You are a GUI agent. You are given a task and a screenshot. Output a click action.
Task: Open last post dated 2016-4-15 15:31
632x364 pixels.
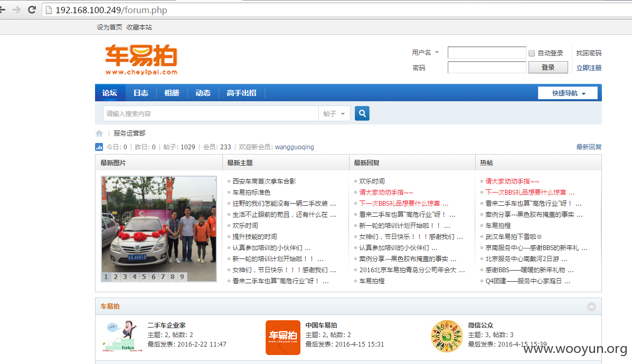(x=360, y=344)
